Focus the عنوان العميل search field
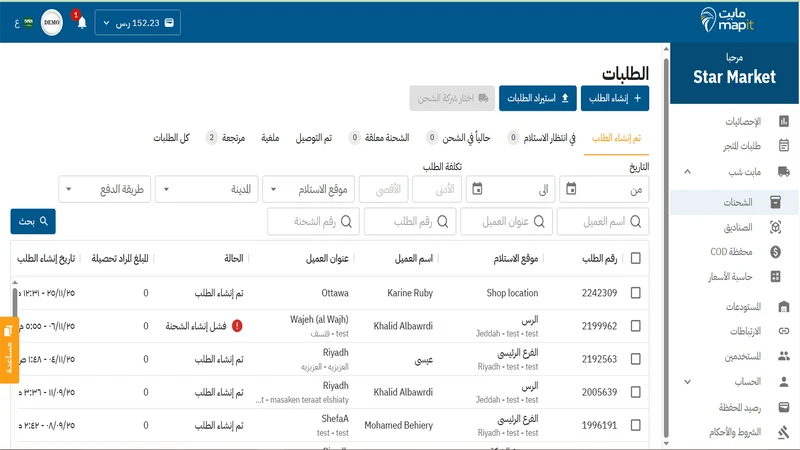Image resolution: width=800 pixels, height=450 pixels. (x=506, y=221)
